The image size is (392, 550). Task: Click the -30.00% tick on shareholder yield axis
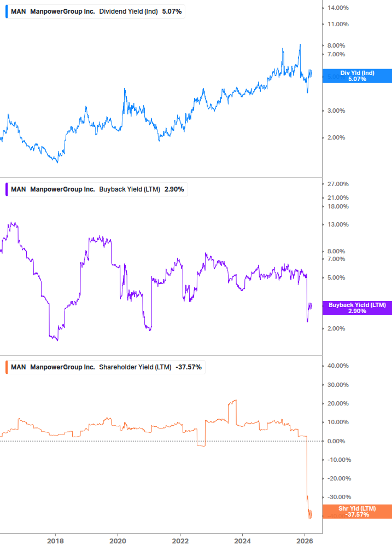click(339, 497)
